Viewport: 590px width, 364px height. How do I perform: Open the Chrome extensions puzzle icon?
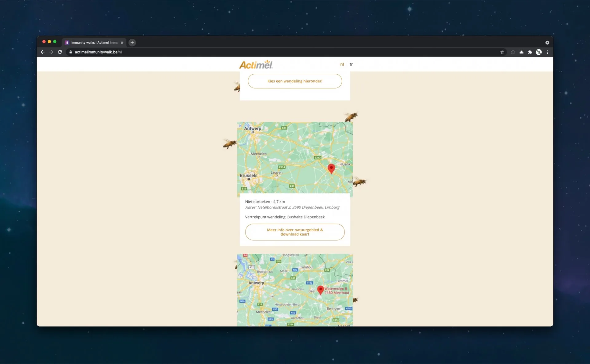(530, 52)
